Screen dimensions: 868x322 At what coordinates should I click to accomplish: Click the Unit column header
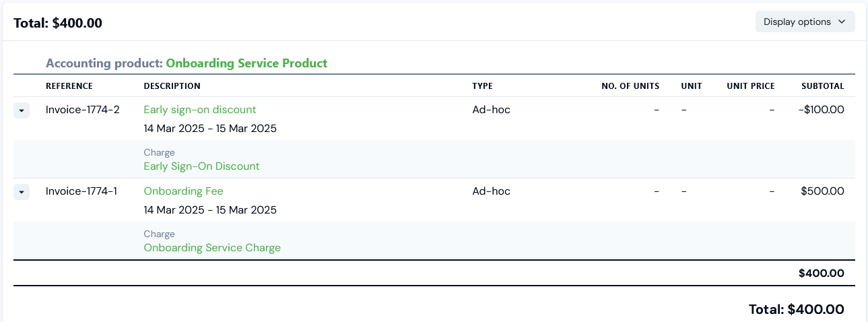tap(692, 86)
